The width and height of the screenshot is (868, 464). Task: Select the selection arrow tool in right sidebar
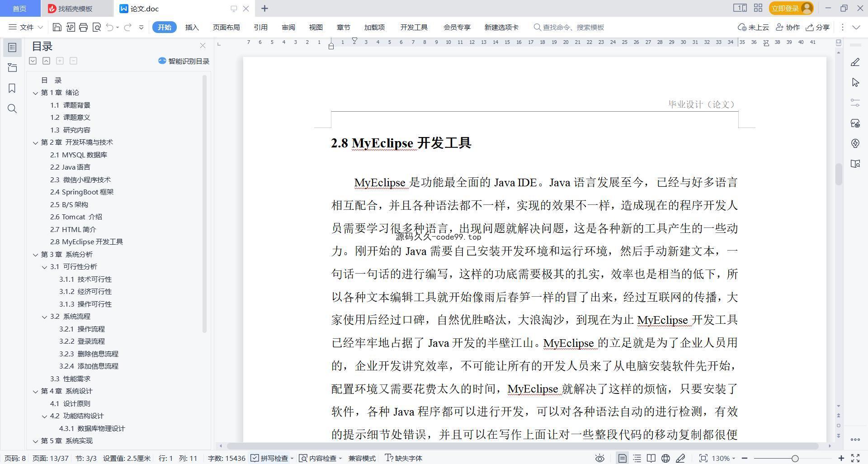pyautogui.click(x=855, y=82)
